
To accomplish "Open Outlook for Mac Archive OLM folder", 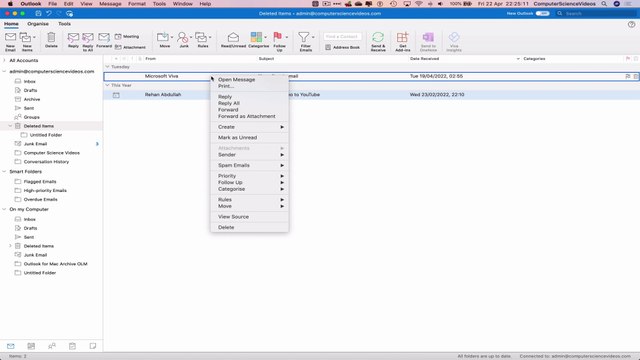I will coord(56,264).
